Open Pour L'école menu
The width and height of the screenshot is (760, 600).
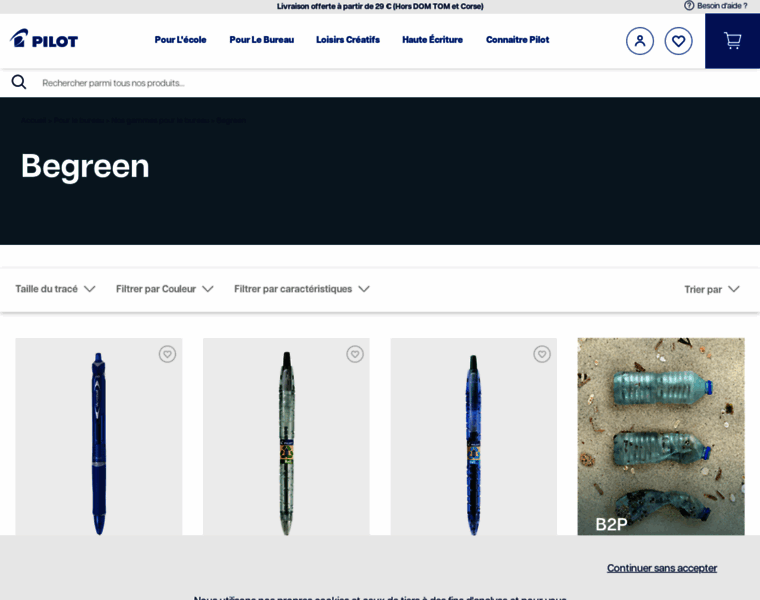(x=180, y=40)
